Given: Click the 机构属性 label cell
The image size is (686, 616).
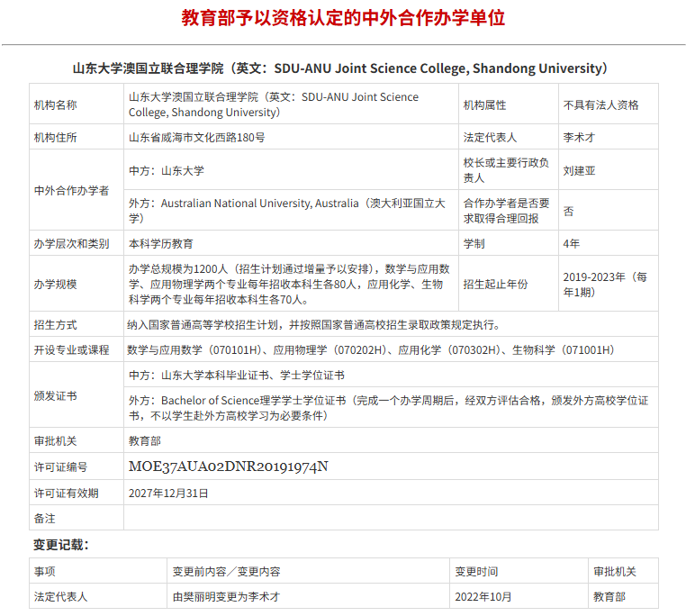Looking at the screenshot, I should (509, 104).
